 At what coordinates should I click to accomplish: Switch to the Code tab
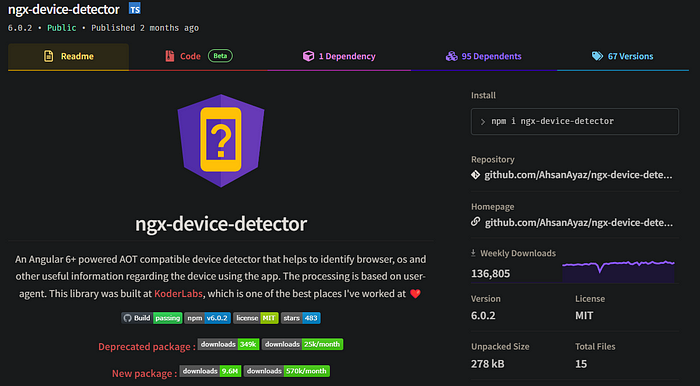[x=199, y=57]
